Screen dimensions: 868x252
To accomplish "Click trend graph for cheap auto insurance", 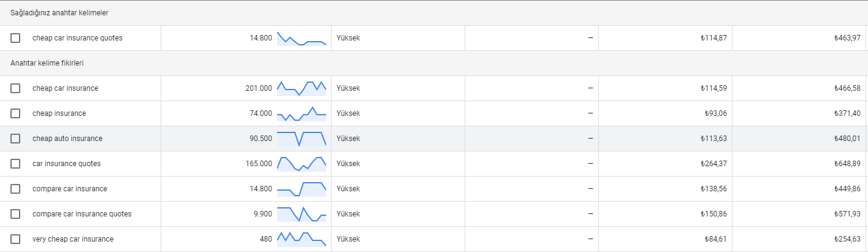I will click(302, 139).
